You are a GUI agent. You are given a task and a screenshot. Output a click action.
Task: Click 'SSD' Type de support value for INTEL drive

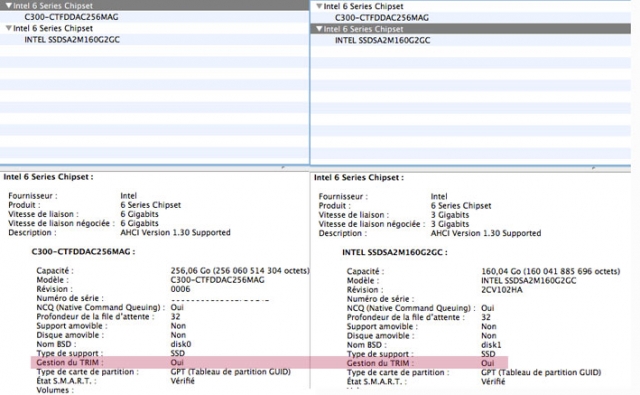(x=488, y=354)
